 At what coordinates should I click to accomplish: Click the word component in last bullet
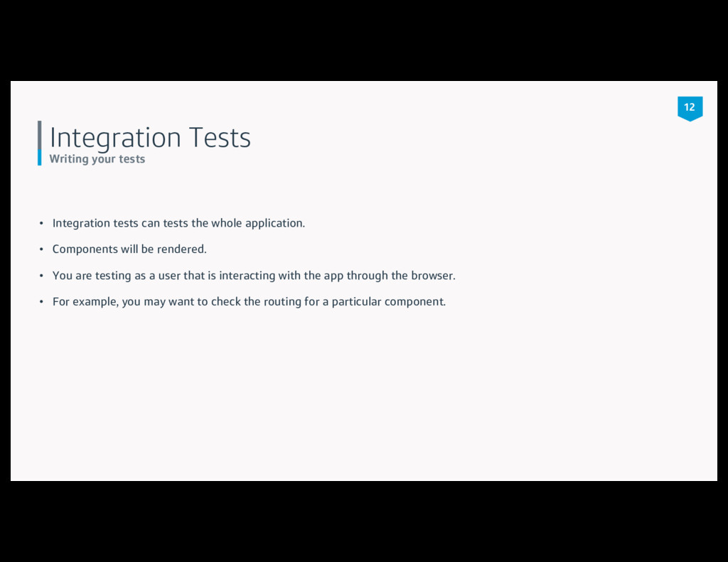click(414, 302)
